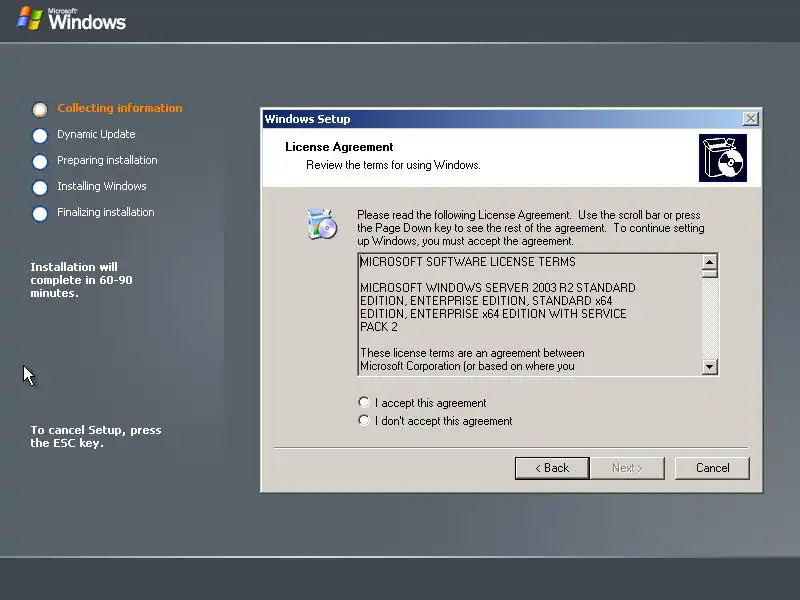Click the 'Collecting information' step label
The width and height of the screenshot is (800, 600).
pos(119,108)
